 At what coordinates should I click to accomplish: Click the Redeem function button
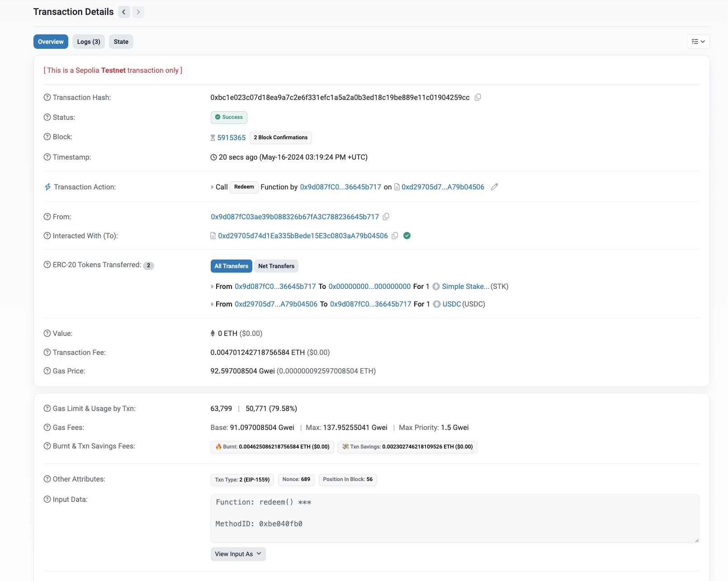click(244, 187)
